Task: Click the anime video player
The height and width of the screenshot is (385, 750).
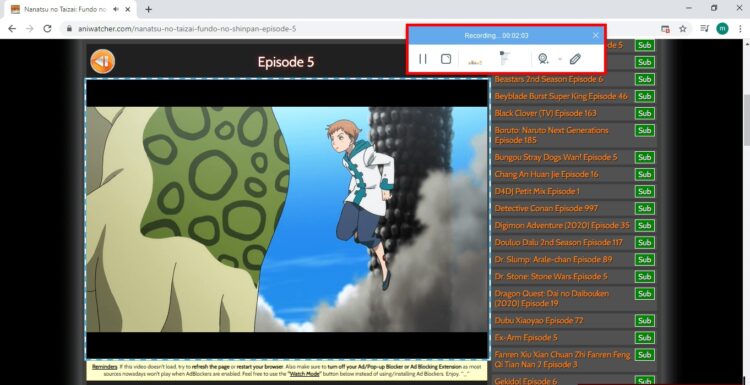Action: click(287, 219)
